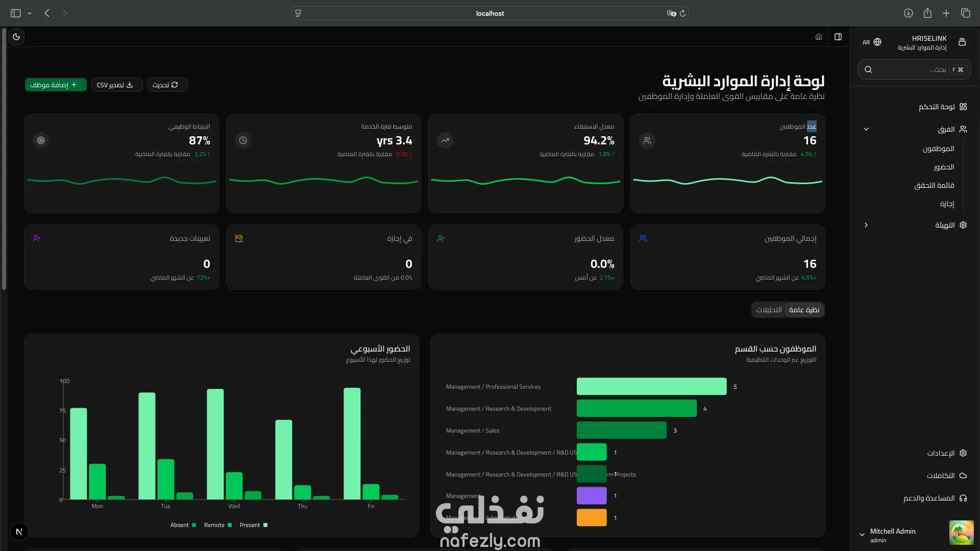Click orange calendar icon on في إجازة card
The height and width of the screenshot is (551, 980).
(239, 238)
